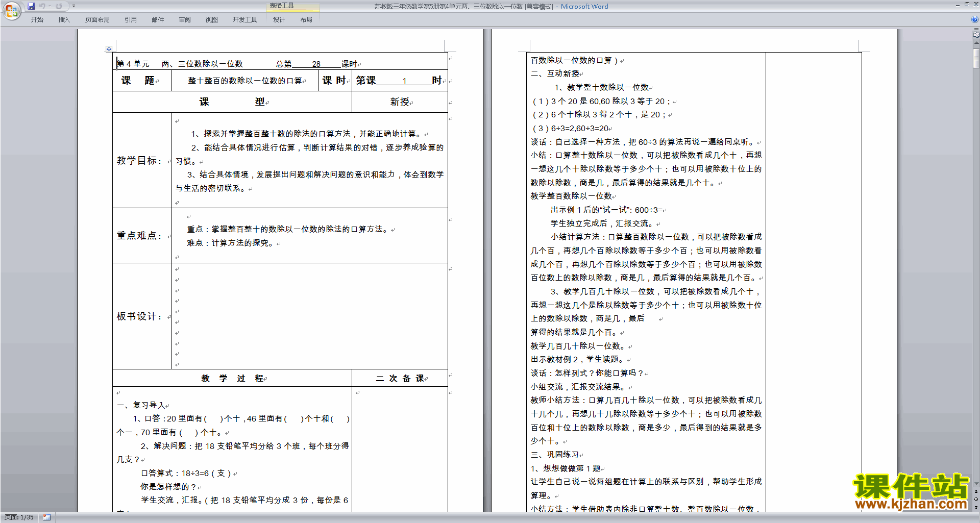Viewport: 980px width, 523px height.
Task: Save document with the floppy disk icon
Action: point(31,6)
